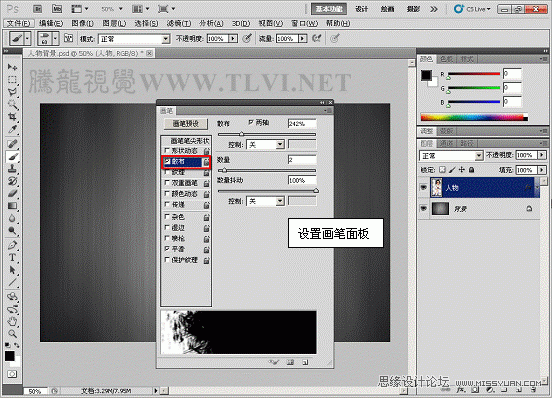Toggle the Brush panel icon in options bar
The width and height of the screenshot is (552, 398).
[x=68, y=38]
